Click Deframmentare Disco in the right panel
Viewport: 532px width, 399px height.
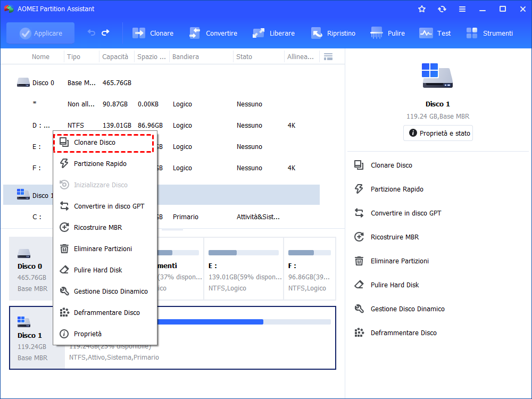(x=403, y=333)
